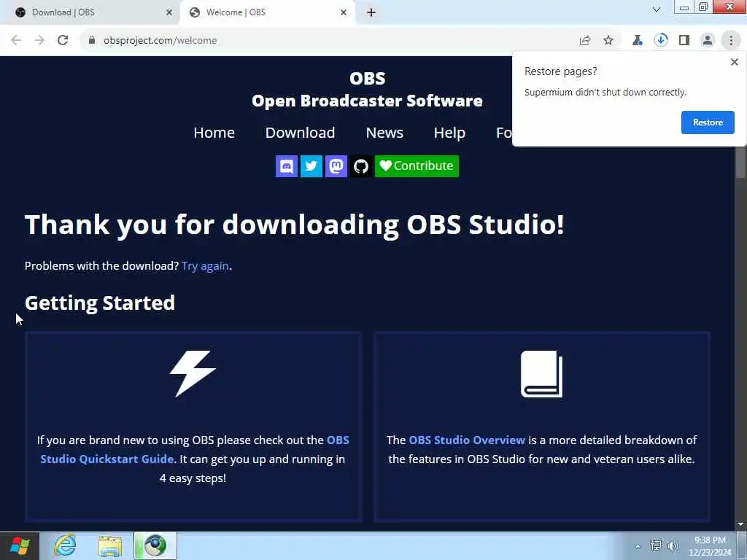Select the Welcome | OBS tab
Image resolution: width=747 pixels, height=560 pixels.
tap(267, 12)
